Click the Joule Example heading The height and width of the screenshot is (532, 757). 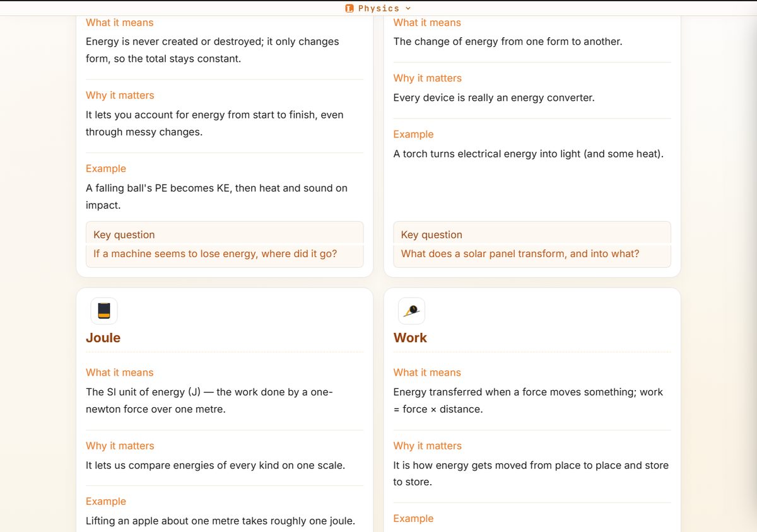pos(106,501)
